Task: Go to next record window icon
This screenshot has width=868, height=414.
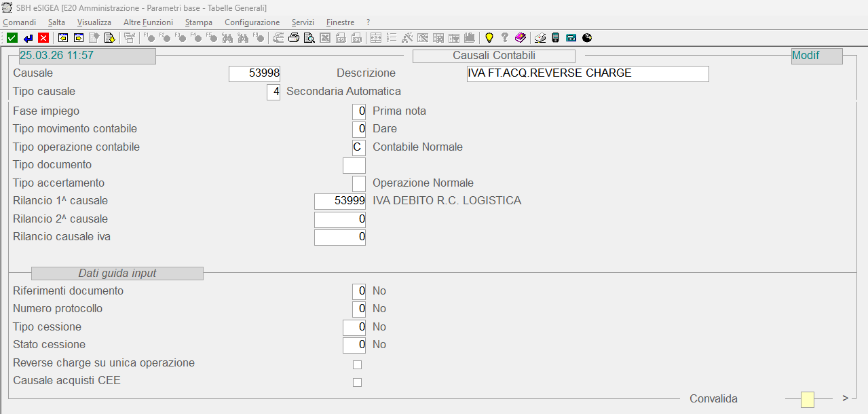Action: (x=79, y=38)
